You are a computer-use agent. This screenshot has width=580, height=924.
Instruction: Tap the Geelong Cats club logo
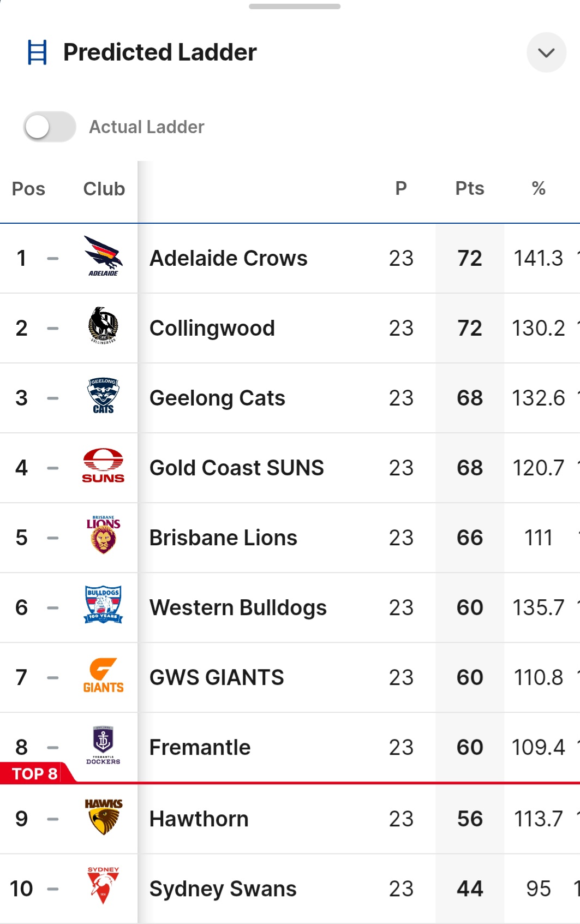(x=103, y=396)
